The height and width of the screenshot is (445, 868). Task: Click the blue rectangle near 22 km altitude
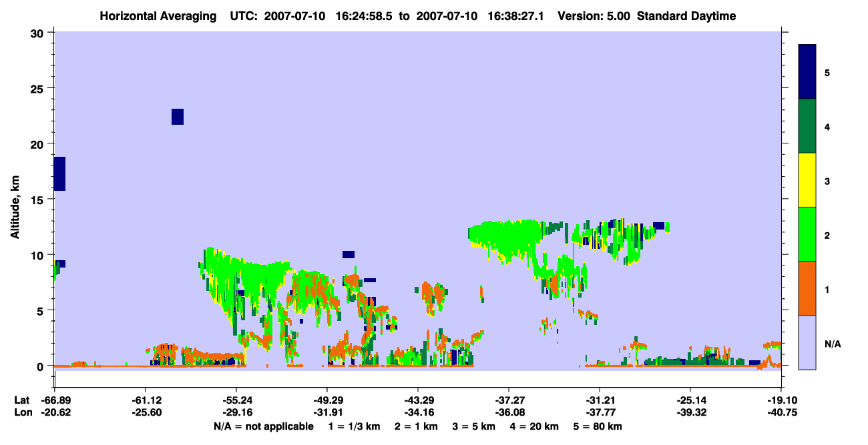(x=178, y=117)
